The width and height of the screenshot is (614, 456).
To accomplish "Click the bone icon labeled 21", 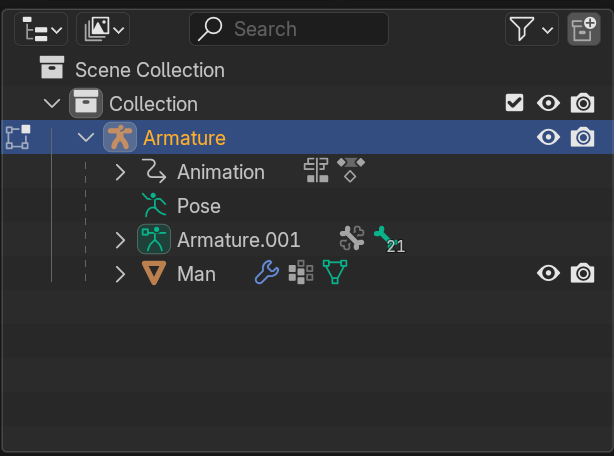I will click(389, 239).
